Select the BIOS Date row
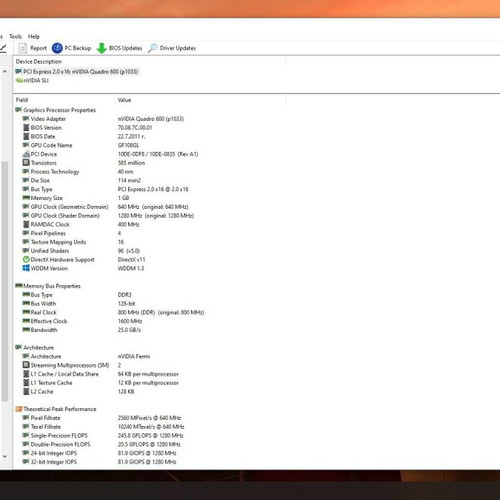500x500 pixels. pos(84,136)
